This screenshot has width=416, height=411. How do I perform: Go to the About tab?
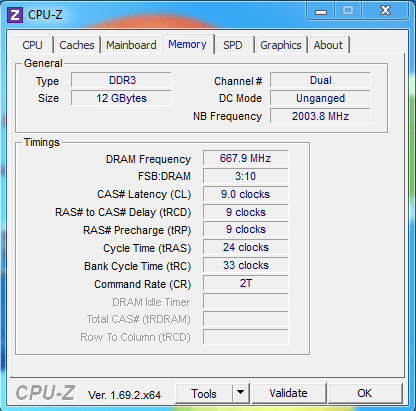[328, 45]
